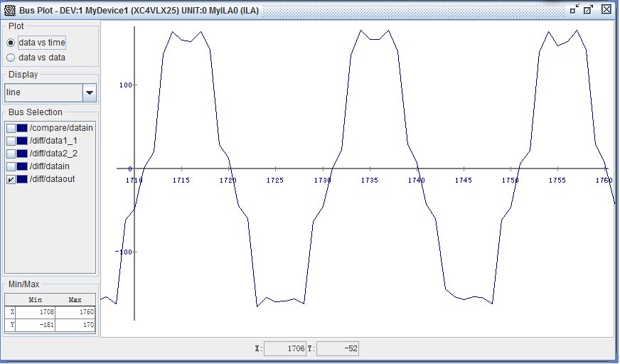This screenshot has height=364, width=620.
Task: Click the Y Max value 170 cell
Action: pyautogui.click(x=75, y=325)
